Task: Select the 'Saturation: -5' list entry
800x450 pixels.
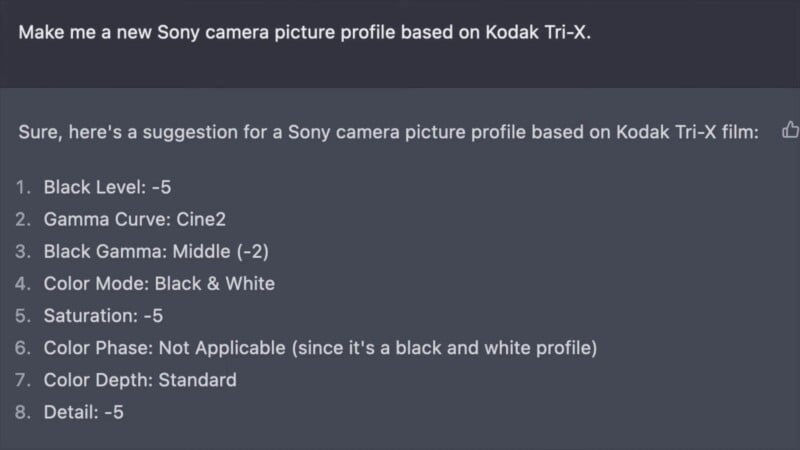Action: click(x=104, y=316)
